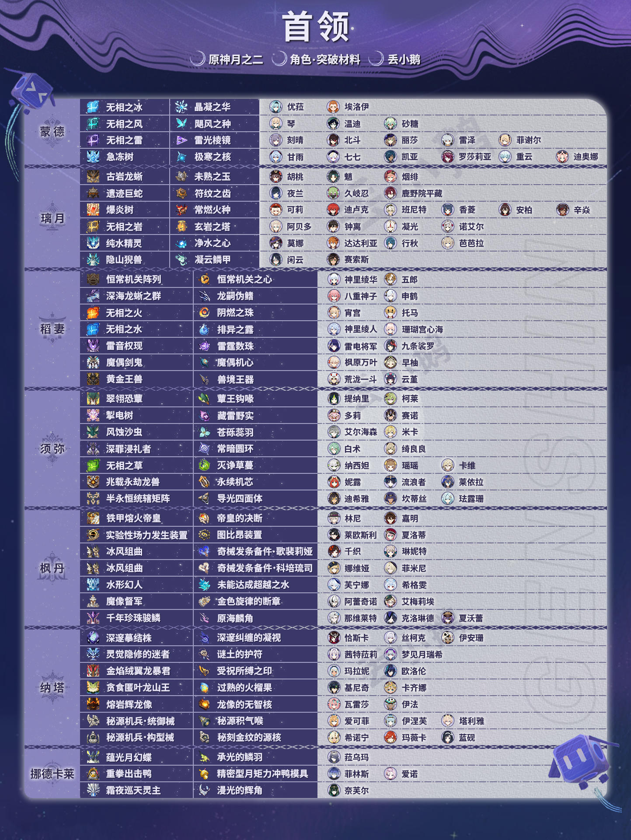Select 玛薇卡's character avatar
This screenshot has height=840, width=631.
(390, 738)
